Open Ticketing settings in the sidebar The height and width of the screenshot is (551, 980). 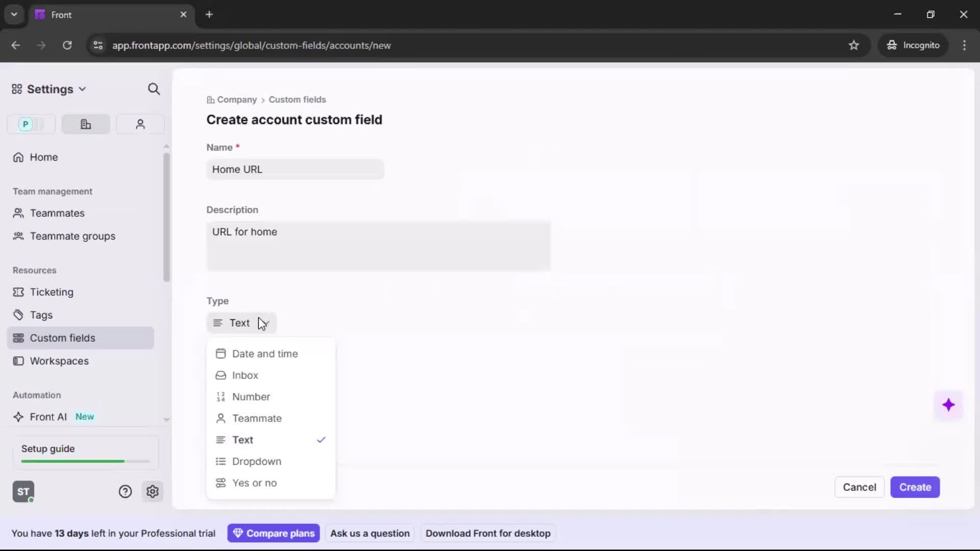(50, 292)
